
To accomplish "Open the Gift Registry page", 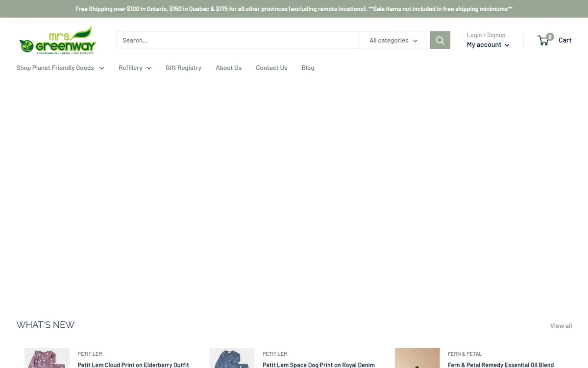I will (x=183, y=68).
